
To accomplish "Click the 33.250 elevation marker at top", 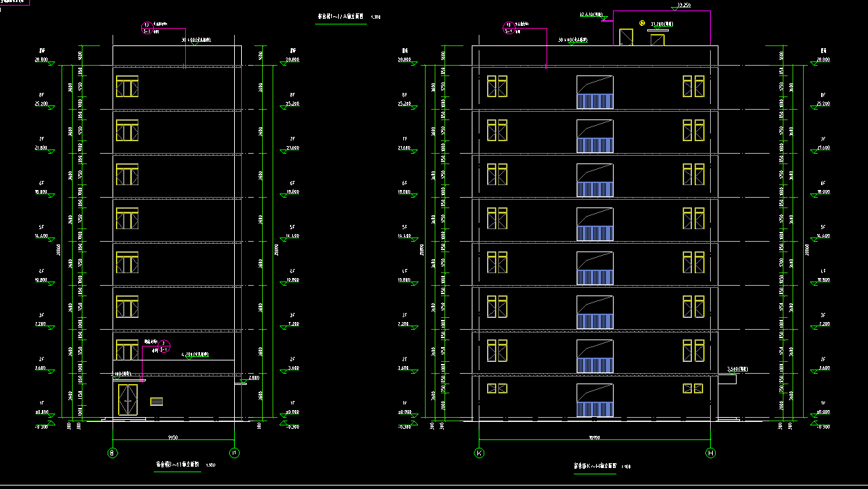I will pos(683,5).
